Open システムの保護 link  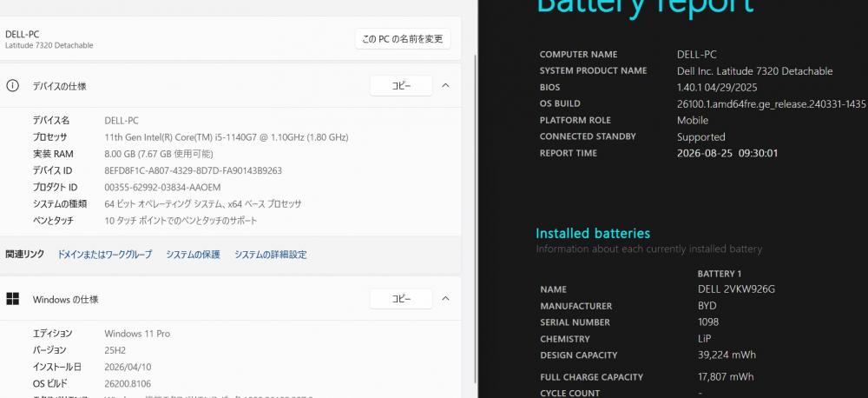point(193,255)
